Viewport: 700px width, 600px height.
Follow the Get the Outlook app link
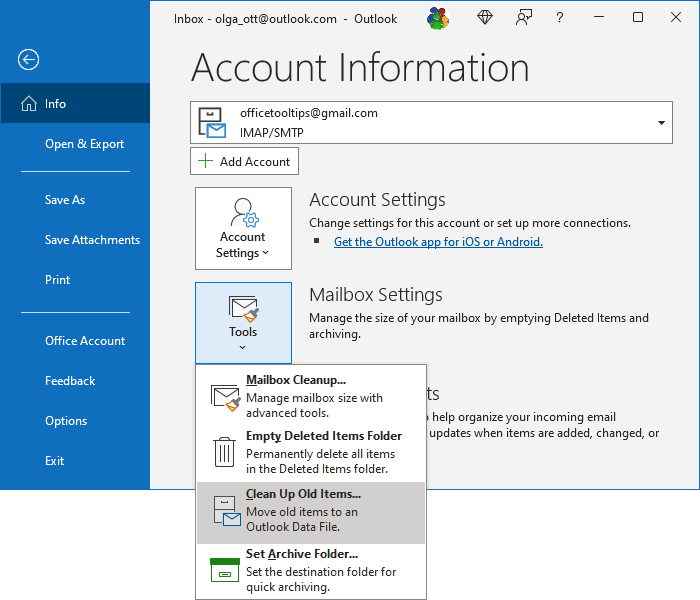coord(438,242)
